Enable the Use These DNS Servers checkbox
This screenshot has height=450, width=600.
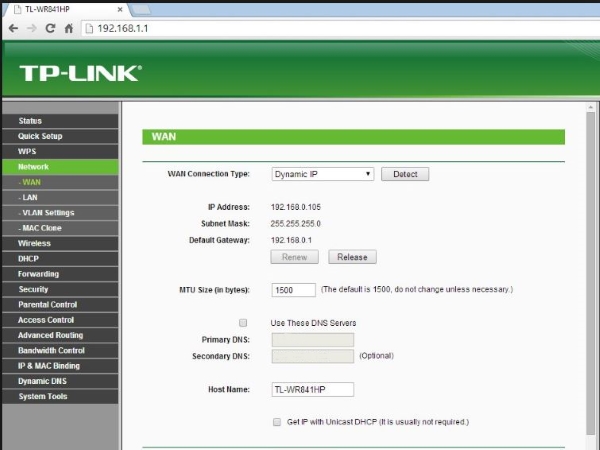[x=243, y=323]
